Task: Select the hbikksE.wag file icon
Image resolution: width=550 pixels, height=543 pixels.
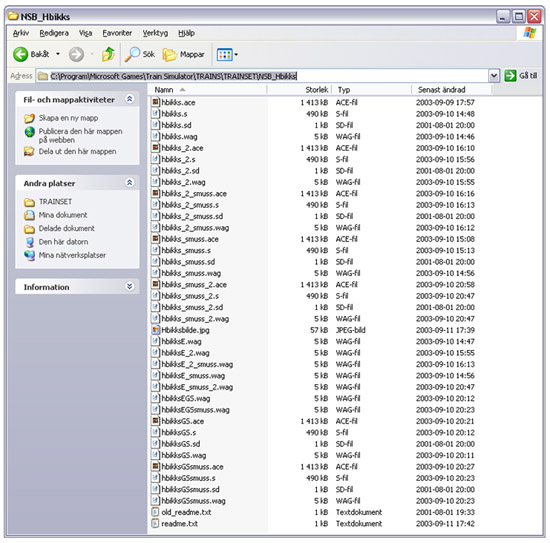Action: tap(155, 341)
